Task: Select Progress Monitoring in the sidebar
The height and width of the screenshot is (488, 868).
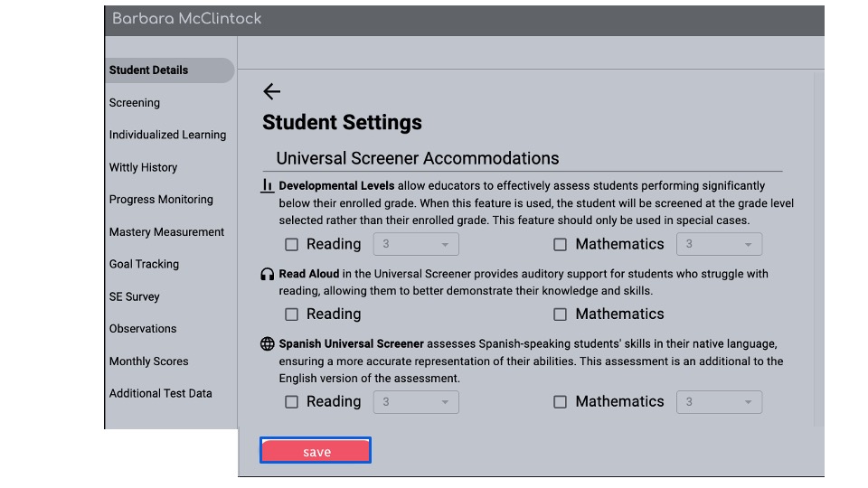Action: pos(161,200)
